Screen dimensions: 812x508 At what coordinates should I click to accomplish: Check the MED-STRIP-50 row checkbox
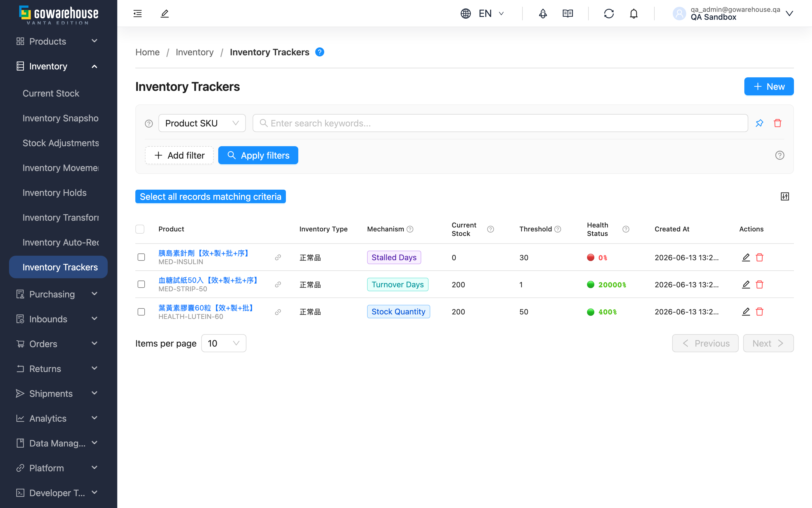(141, 284)
